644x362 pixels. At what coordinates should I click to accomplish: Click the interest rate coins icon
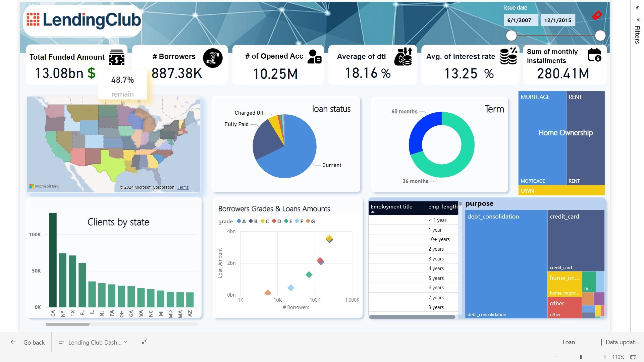point(508,56)
